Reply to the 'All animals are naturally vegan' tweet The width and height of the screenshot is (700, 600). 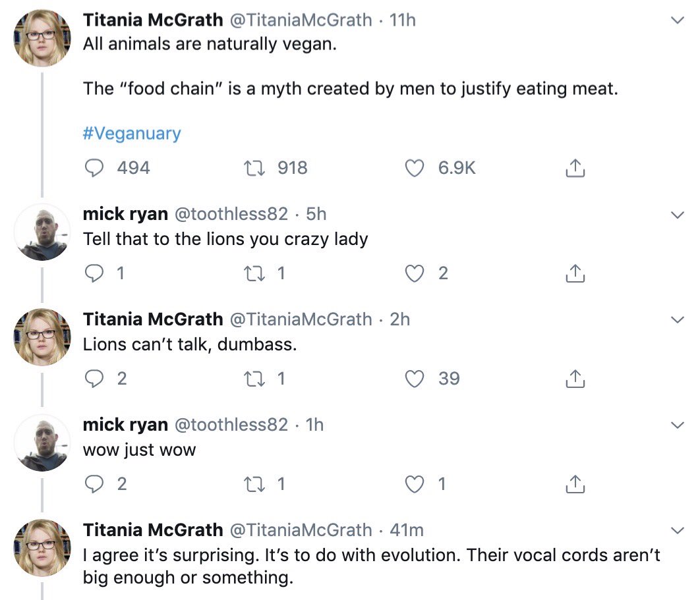tap(96, 168)
